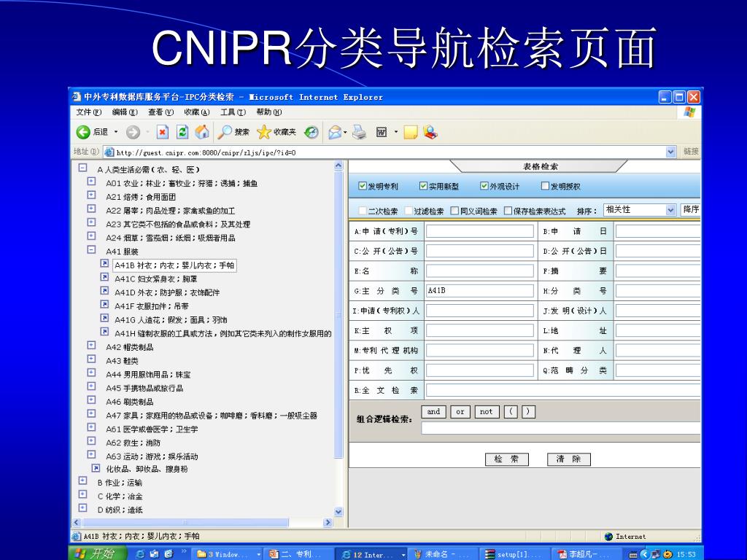Viewport: 747px width, 560px height.
Task: Expand the A42 帽类制品 node
Action: (x=91, y=345)
